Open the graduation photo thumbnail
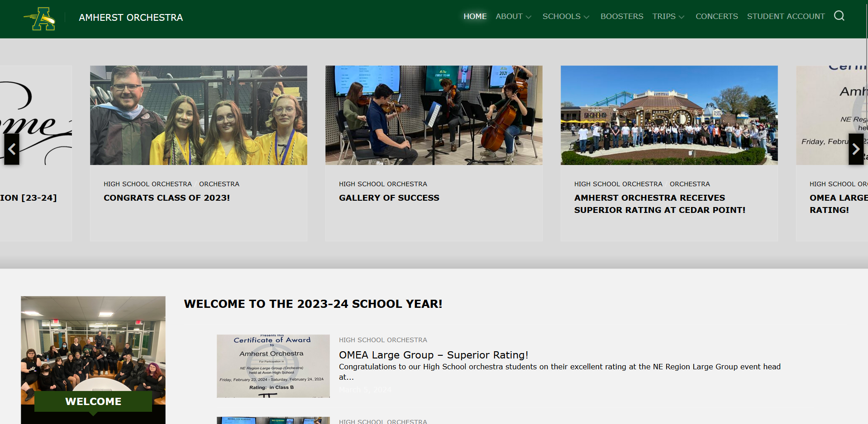This screenshot has height=424, width=868. [x=198, y=115]
